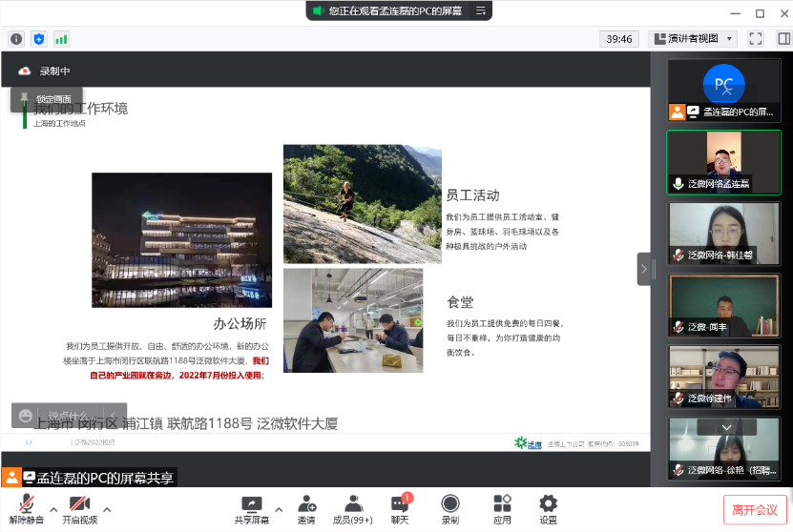Toggle 开启视频 camera on

(79, 509)
